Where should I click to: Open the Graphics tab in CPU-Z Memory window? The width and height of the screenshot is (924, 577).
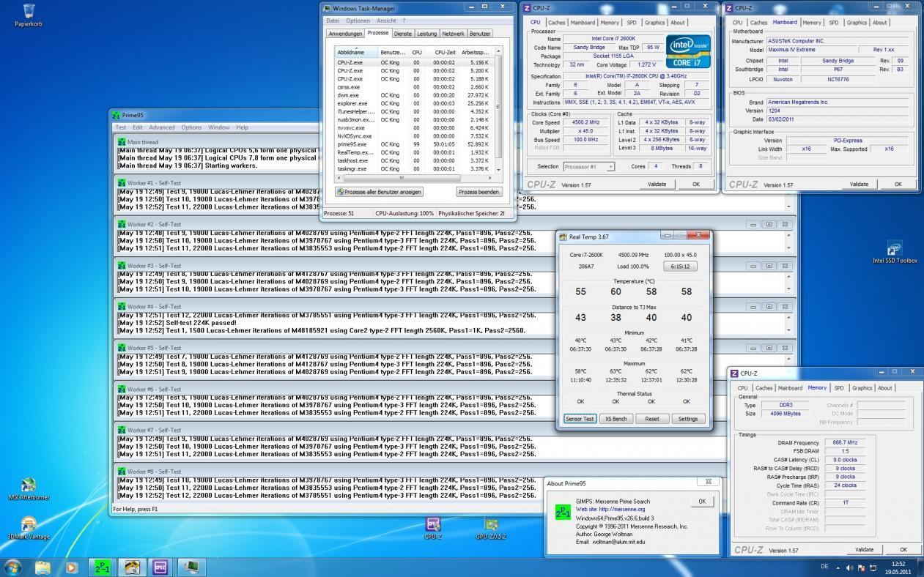coord(862,388)
